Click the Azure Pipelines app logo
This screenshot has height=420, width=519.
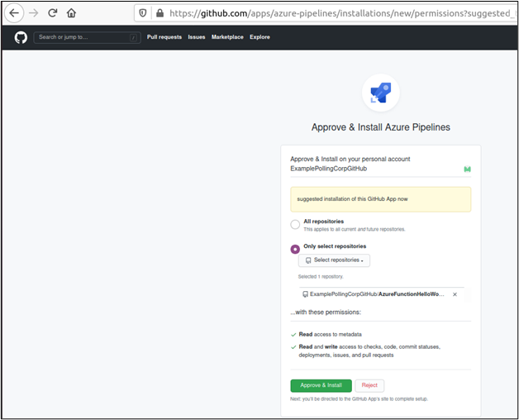[381, 93]
